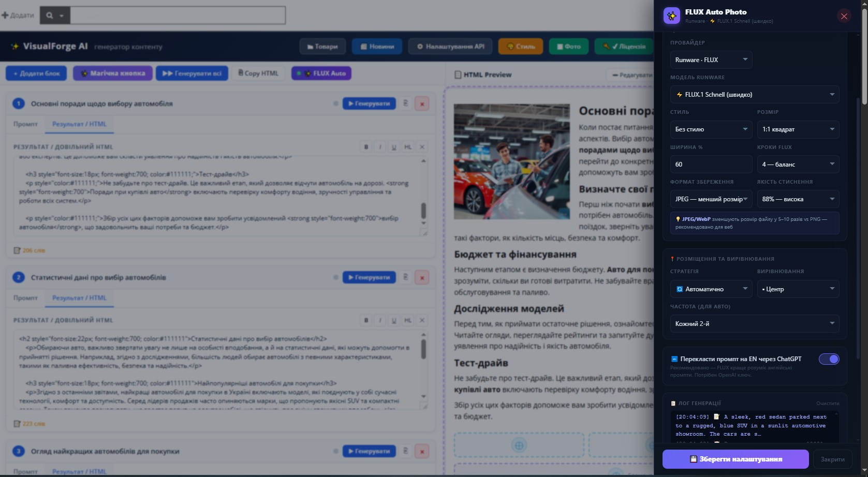Screen dimensions: 868x477
Task: Click the Додати блок button
Action: tap(36, 73)
